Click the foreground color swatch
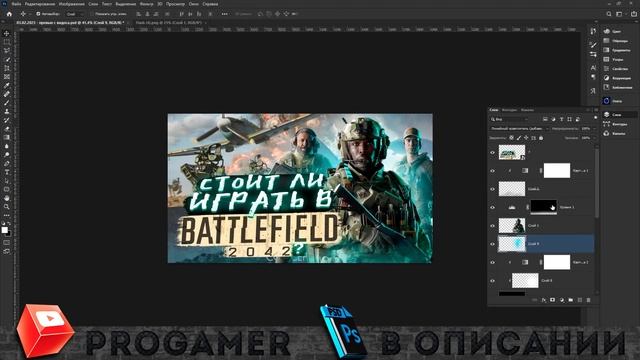This screenshot has width=640, height=360. pos(4,230)
